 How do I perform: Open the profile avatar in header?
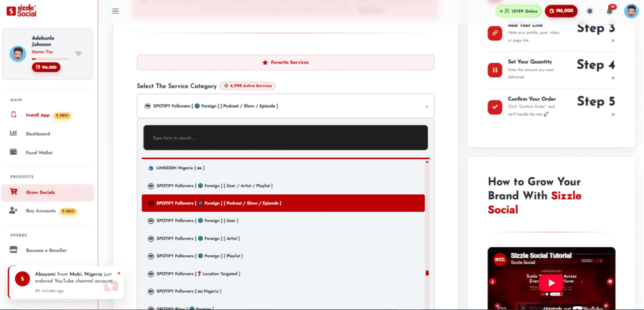(631, 11)
